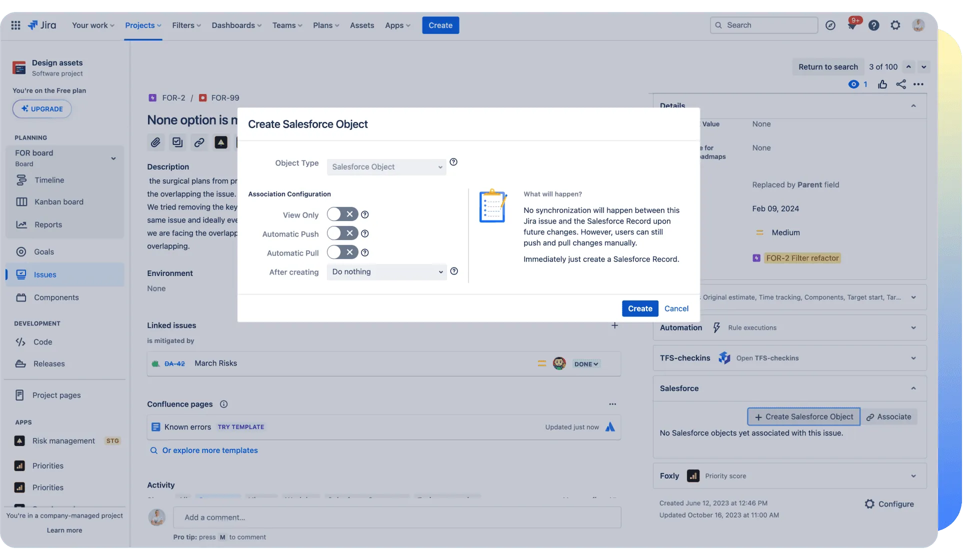Viewport: 972px width, 560px height.
Task: Click the Object Type help icon
Action: [453, 162]
